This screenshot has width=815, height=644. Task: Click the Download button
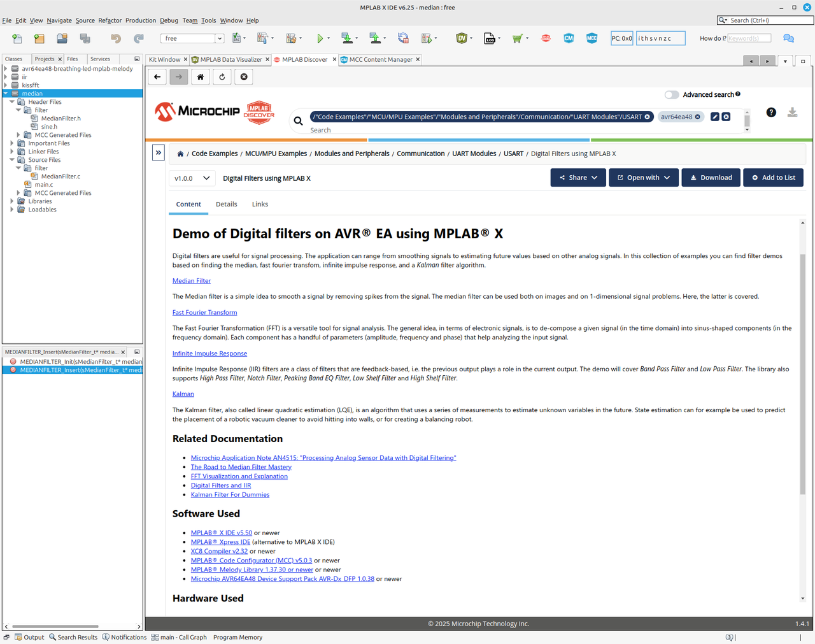(711, 178)
